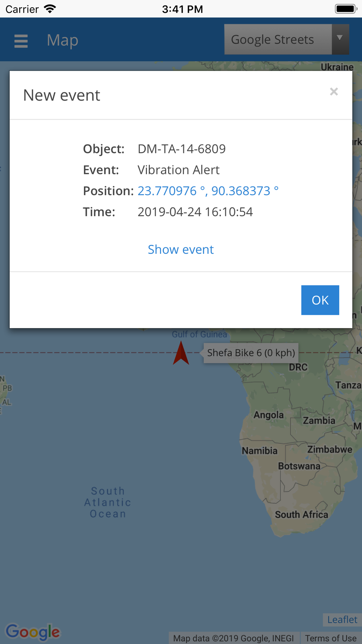
Task: Expand the Google Streets dropdown arrow
Action: 340,39
